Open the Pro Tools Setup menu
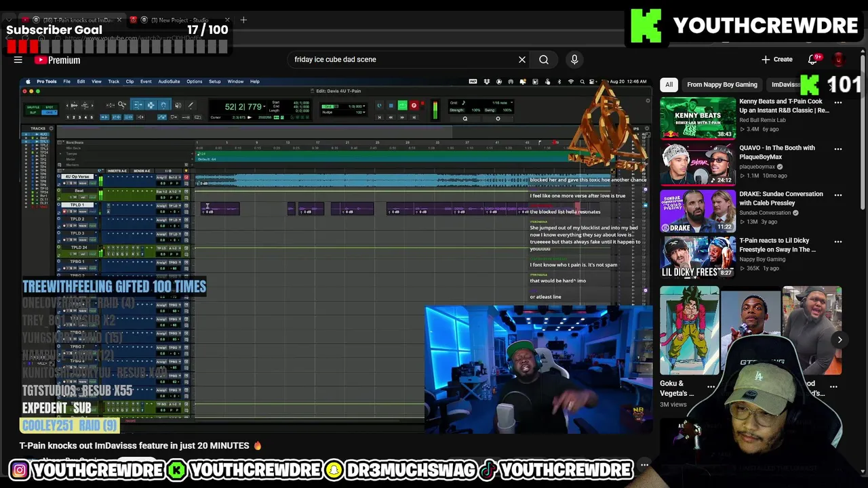The image size is (868, 488). coord(214,81)
